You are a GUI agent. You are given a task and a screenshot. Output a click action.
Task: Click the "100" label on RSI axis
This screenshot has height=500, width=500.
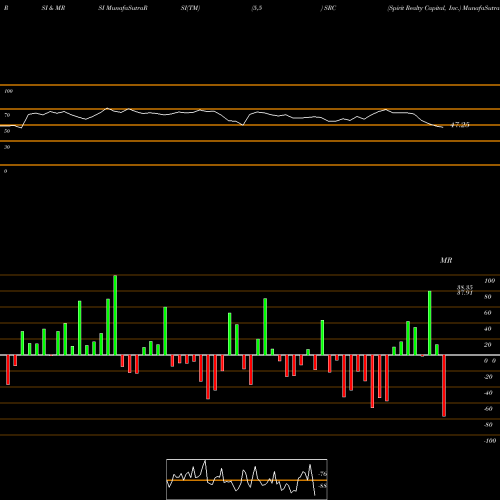tap(8, 91)
